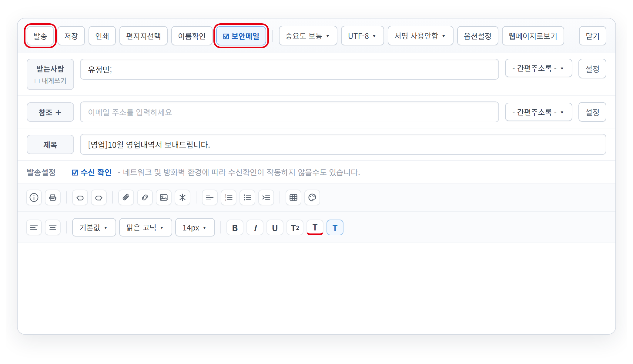Viewport: 633px width, 364px height.
Task: Expand fields with 참조 + button
Action: click(x=50, y=112)
